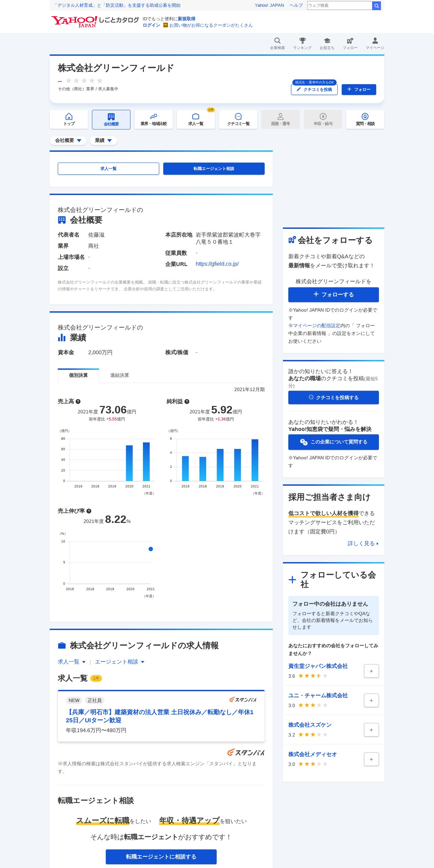Open news headline about デジタル人材育成

pos(117,5)
